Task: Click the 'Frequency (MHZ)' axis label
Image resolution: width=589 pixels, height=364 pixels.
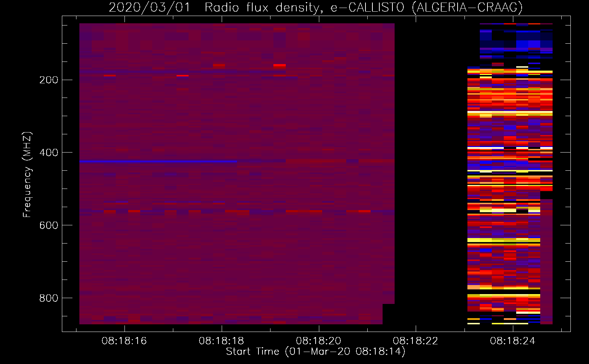Action: coord(27,175)
